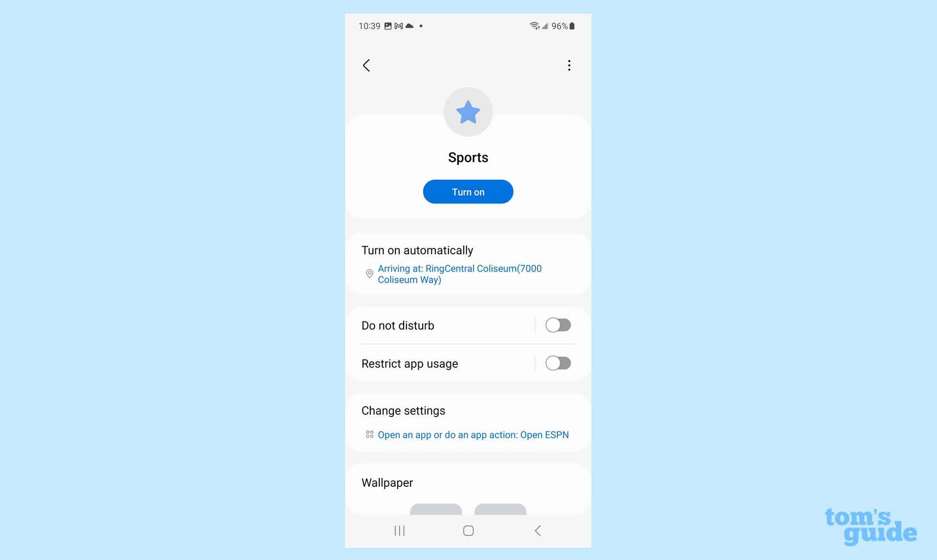Click the app action grid icon next to ESPN
Screen dimensions: 937x560
click(x=369, y=435)
